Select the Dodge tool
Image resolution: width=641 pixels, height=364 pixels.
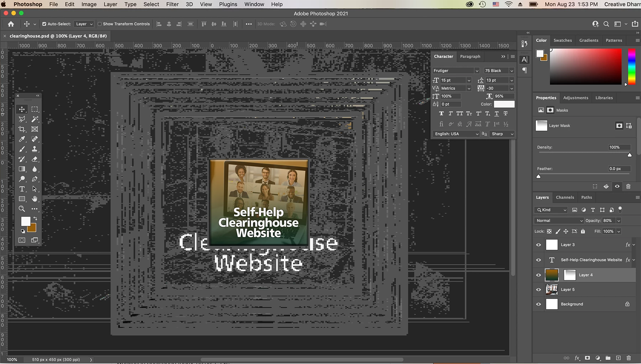click(x=22, y=179)
